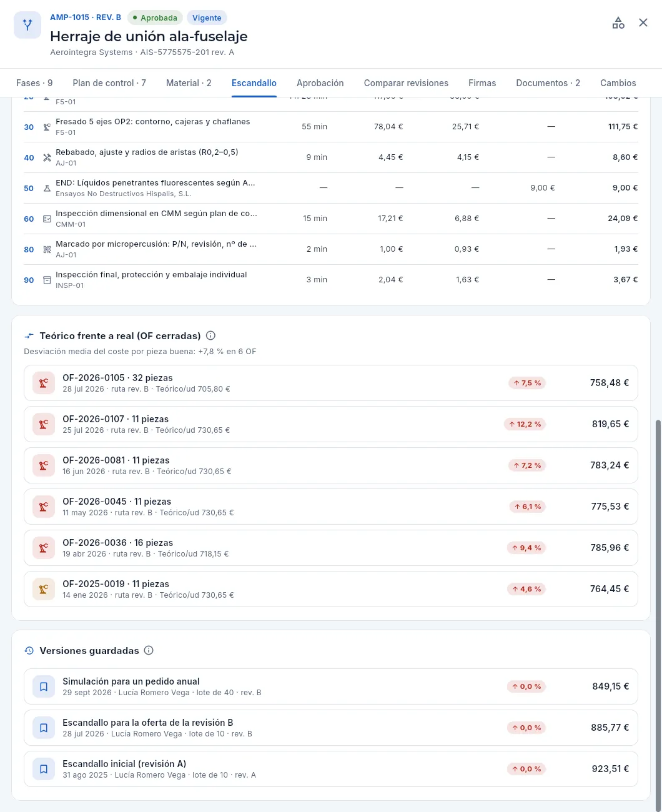Screen dimensions: 662x812
Task: Click the tools icon on phase 40 row
Action: [47, 157]
